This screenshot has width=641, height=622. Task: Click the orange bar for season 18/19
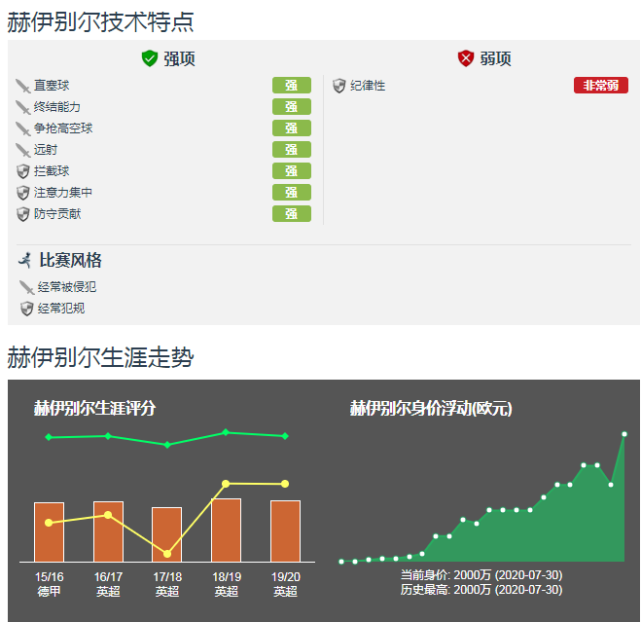[226, 530]
